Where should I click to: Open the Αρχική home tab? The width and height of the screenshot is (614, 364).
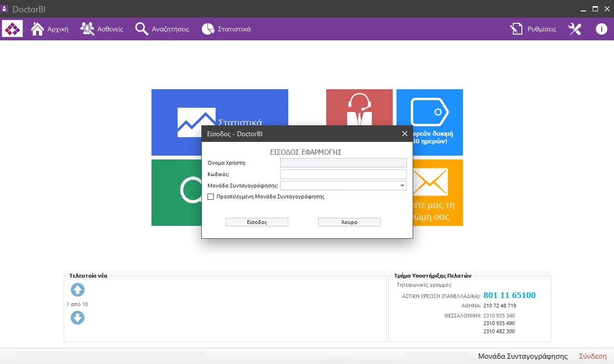(x=50, y=29)
